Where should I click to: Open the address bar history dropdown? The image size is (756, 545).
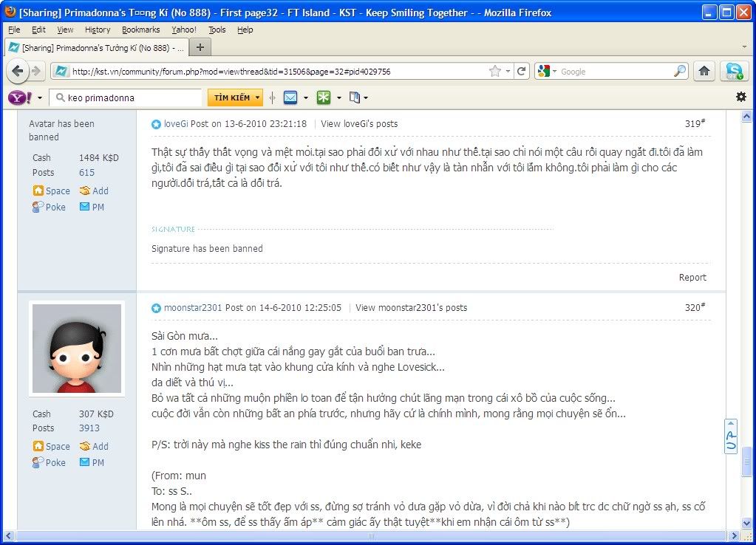[508, 72]
